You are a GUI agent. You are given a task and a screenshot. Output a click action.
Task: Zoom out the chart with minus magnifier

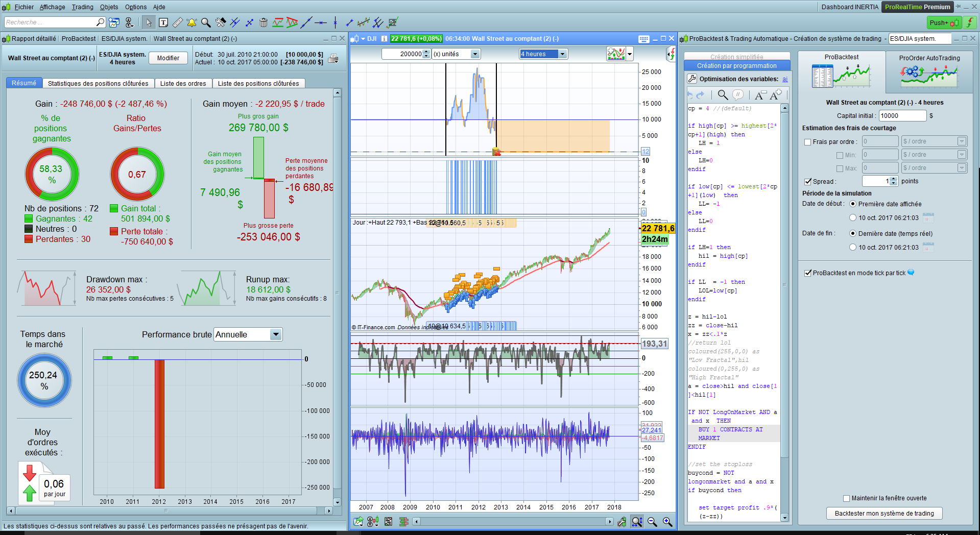point(652,521)
